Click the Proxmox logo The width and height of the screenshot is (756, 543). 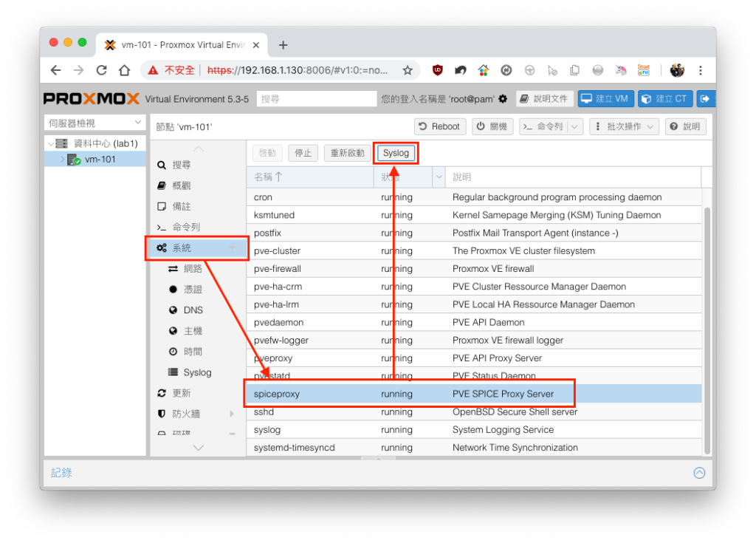pyautogui.click(x=92, y=99)
